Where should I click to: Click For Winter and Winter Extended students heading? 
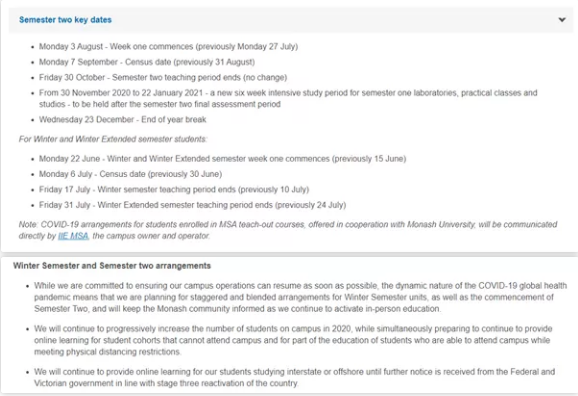point(113,139)
